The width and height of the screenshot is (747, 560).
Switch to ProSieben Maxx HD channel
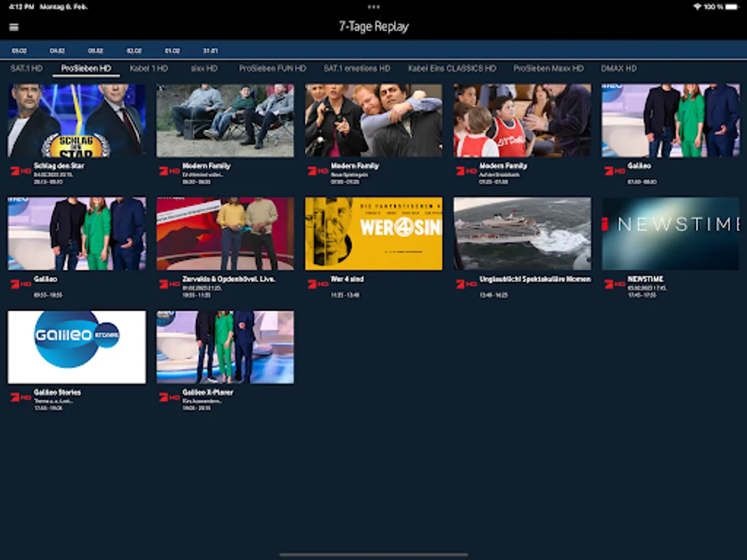coord(548,68)
